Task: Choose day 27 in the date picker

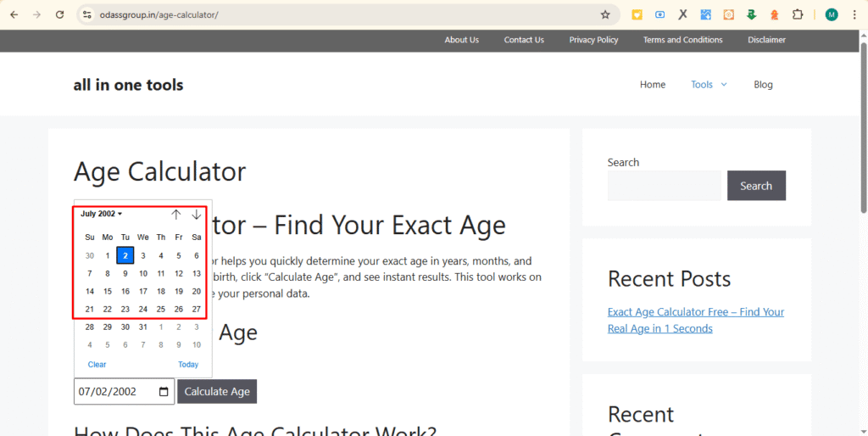Action: pos(197,309)
